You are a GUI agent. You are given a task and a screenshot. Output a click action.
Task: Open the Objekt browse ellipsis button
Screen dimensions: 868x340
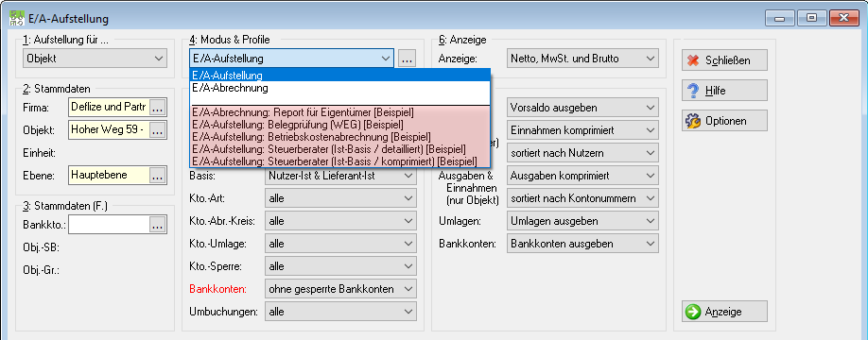click(x=158, y=130)
